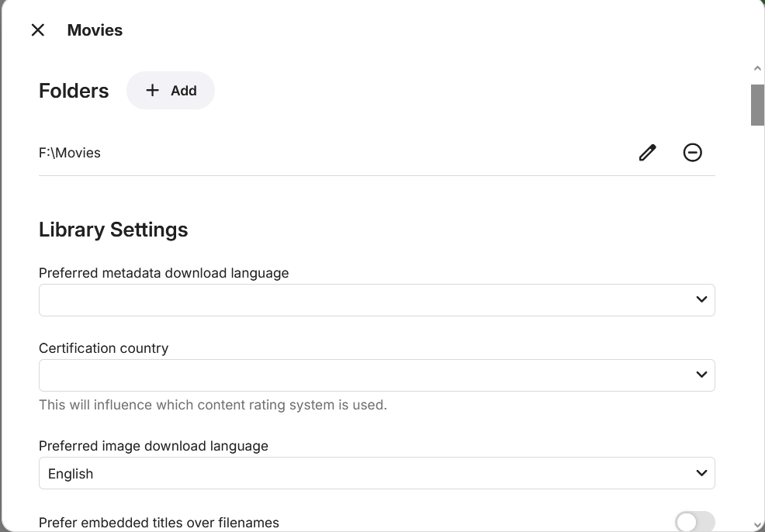
Task: Click the Movies dialog title
Action: click(95, 30)
